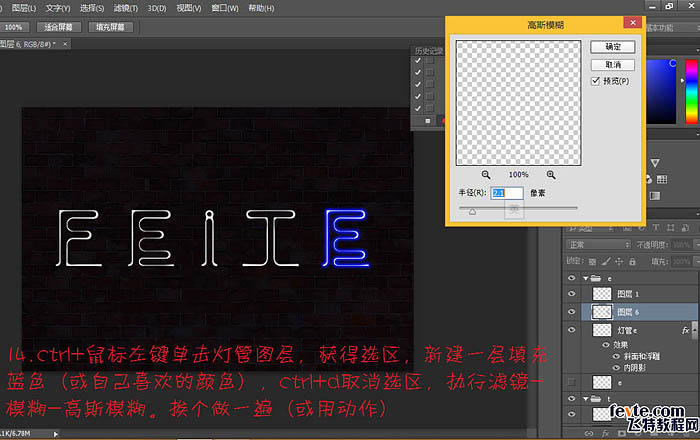
Task: Collapse the t layer group folder
Action: pyautogui.click(x=585, y=399)
